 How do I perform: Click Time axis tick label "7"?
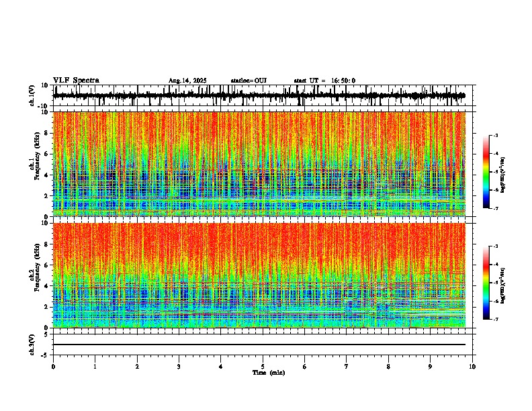coord(347,367)
